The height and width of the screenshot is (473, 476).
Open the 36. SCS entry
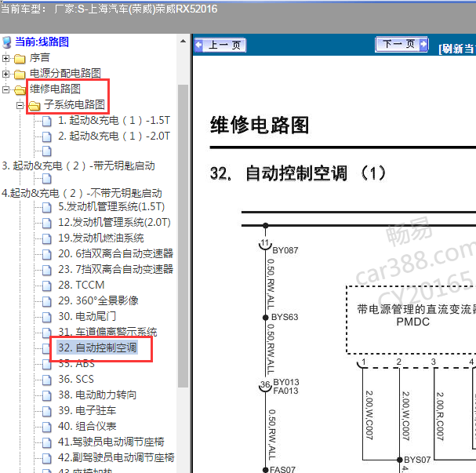coord(76,379)
